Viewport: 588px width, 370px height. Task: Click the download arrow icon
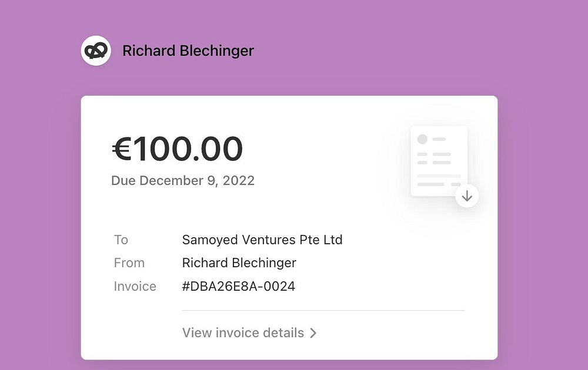467,196
